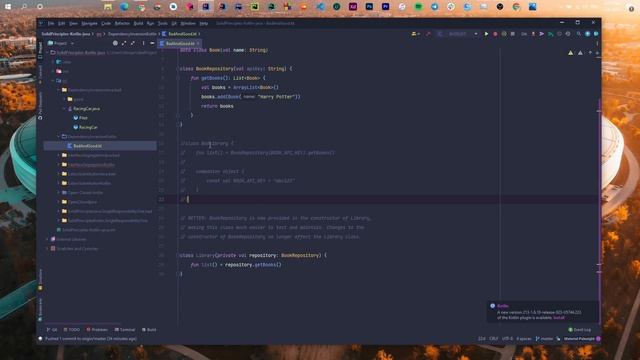This screenshot has width=640, height=360.
Task: Expand the External Libraries node
Action: 48,239
